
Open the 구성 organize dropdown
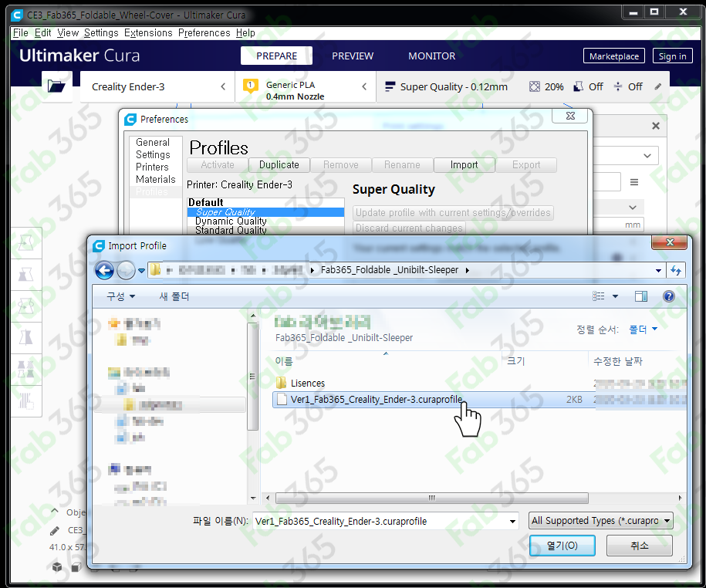click(120, 296)
